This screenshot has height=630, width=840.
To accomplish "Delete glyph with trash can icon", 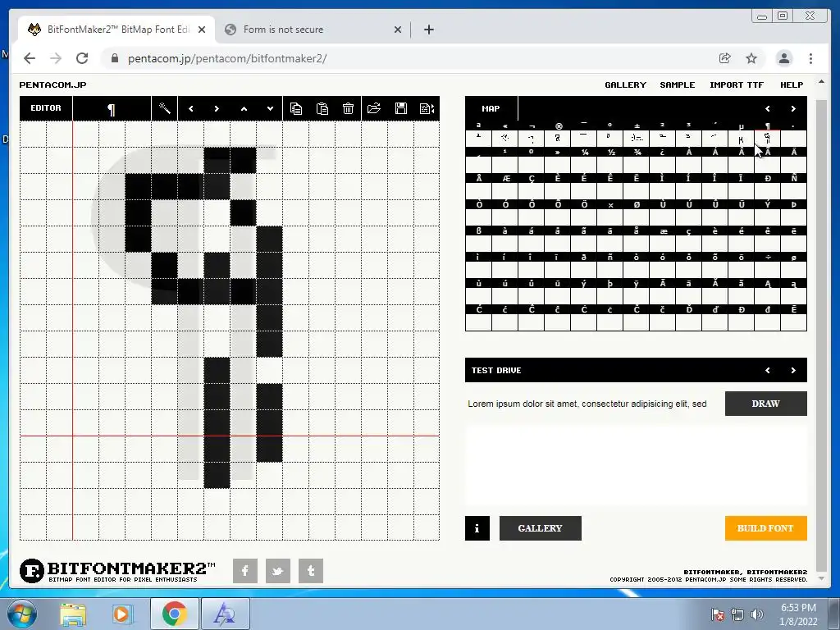I will click(x=348, y=109).
